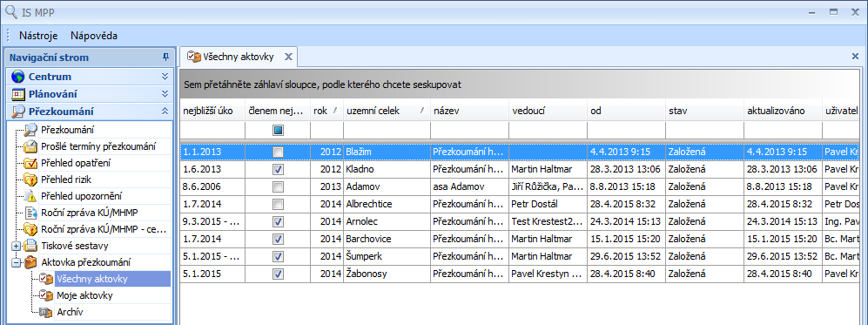The height and width of the screenshot is (325, 868).
Task: Click the Přehled rizik icon
Action: 30,179
